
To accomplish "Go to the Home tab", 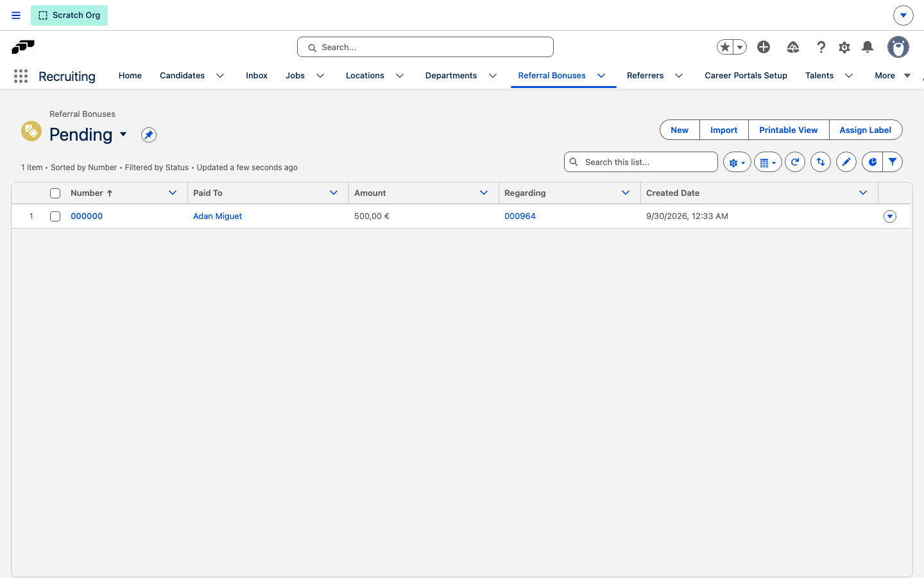I will tap(130, 76).
